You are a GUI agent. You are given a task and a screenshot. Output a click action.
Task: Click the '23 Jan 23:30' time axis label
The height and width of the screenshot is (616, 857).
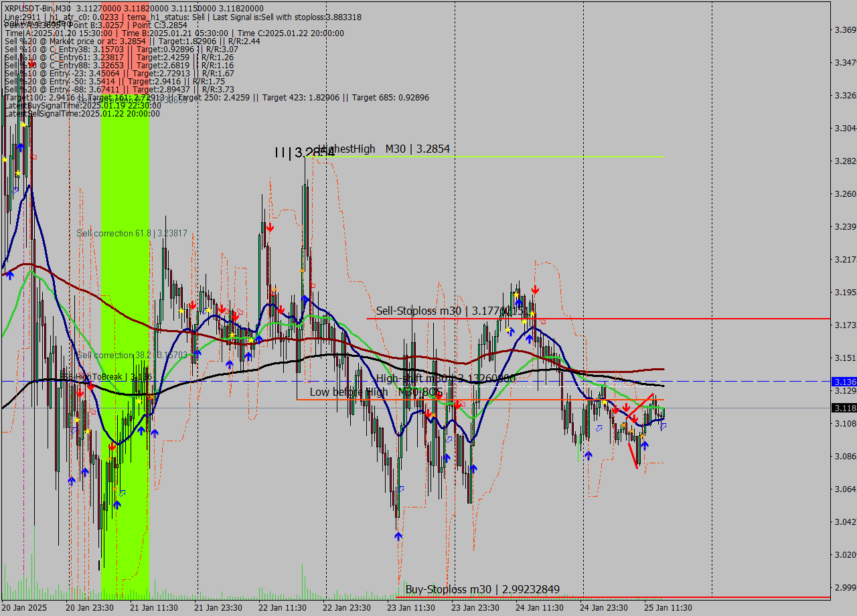click(x=475, y=607)
